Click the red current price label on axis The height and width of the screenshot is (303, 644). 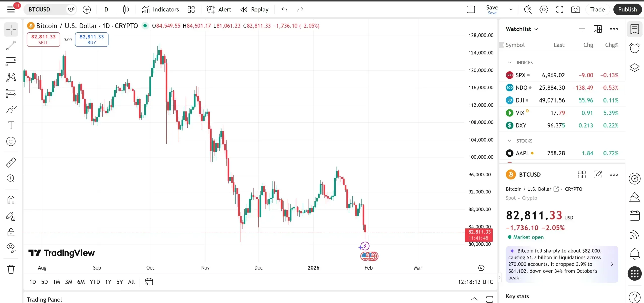(x=479, y=235)
